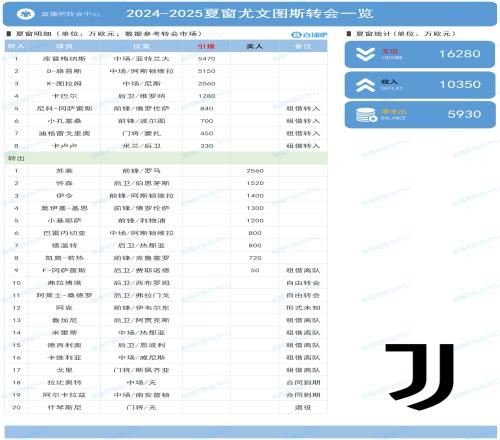Screen dimensions: 500x440
Task: Click the 1400 sale value
Action: pos(255,196)
